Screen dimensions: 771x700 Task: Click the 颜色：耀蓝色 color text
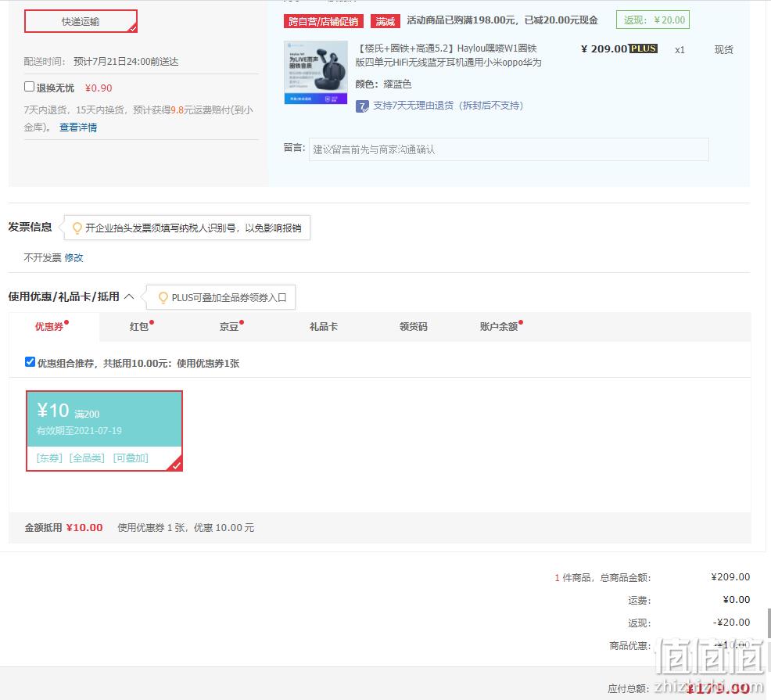(383, 84)
